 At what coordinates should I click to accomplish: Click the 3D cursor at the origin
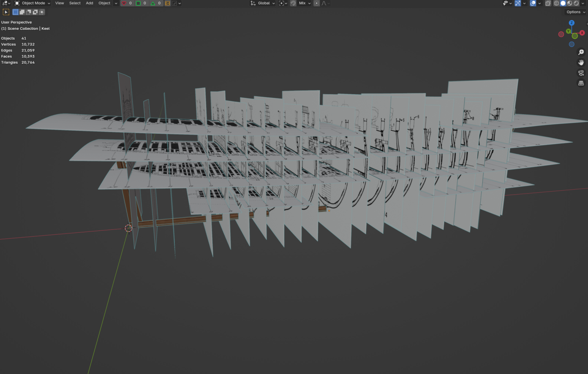[128, 228]
